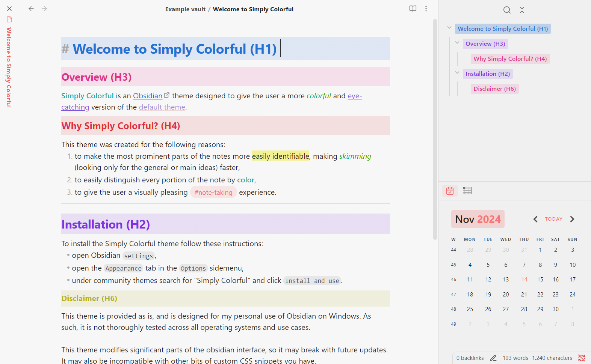Click Example vault in breadcrumb
Image resolution: width=591 pixels, height=364 pixels.
click(185, 9)
